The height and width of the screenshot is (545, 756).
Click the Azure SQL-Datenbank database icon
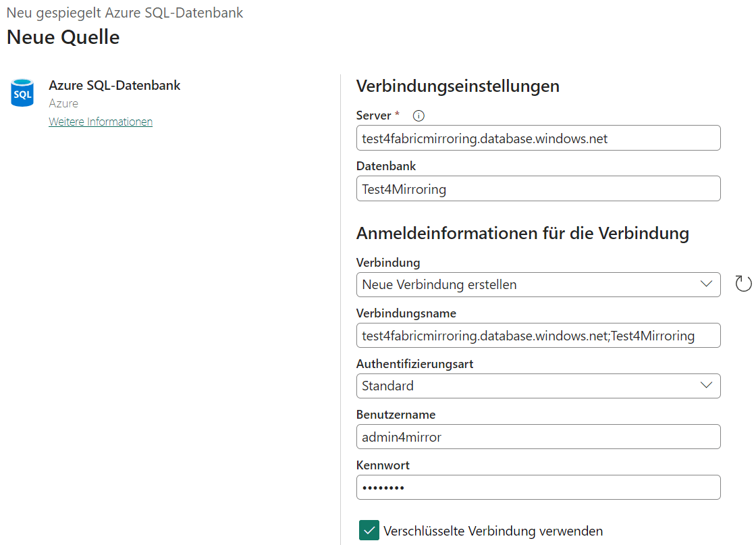[22, 93]
